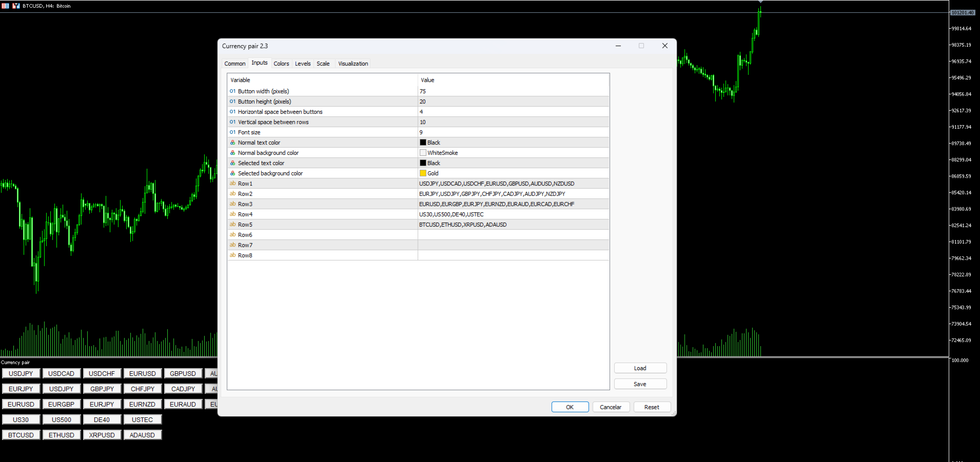Open the Scale tab
980x462 pixels.
click(323, 64)
